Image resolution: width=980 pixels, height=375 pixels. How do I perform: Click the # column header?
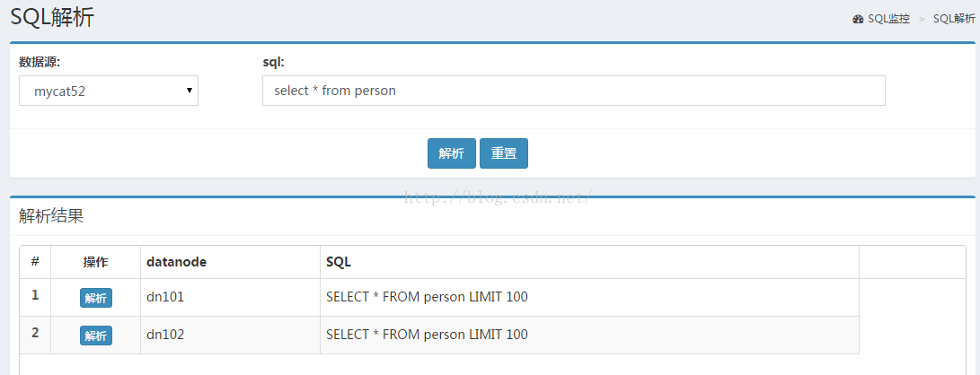coord(36,261)
